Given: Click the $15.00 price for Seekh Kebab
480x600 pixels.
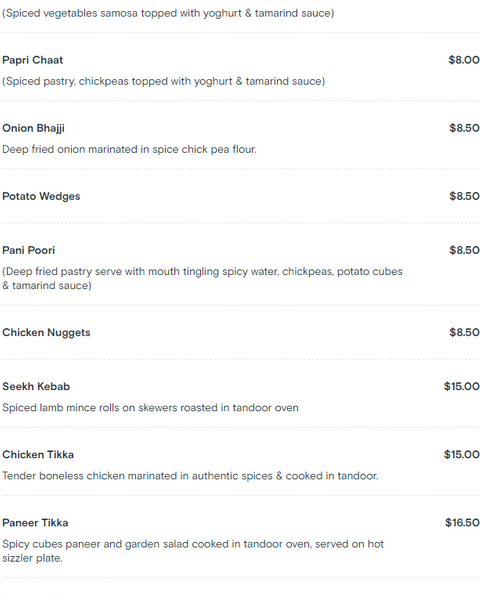Looking at the screenshot, I should (462, 386).
